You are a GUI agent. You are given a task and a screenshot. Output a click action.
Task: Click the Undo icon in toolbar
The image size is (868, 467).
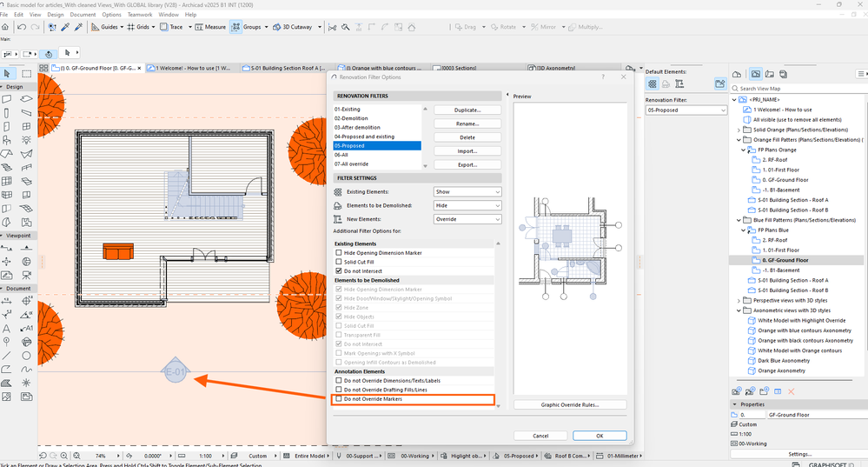23,27
